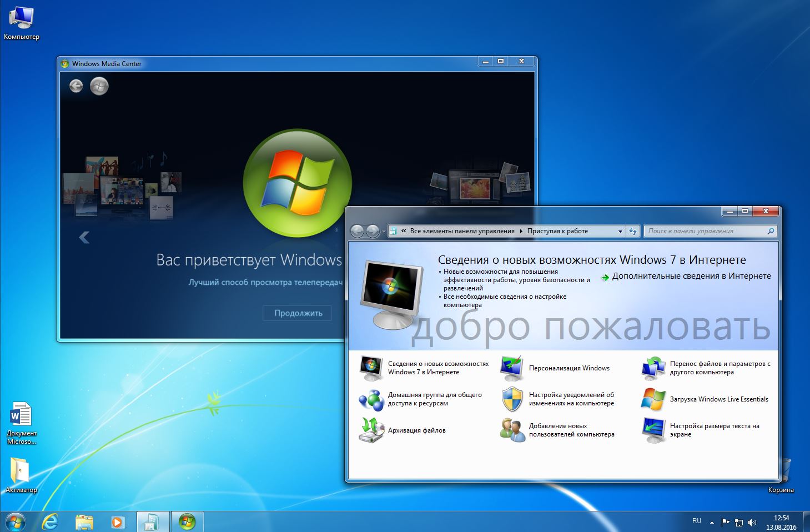Open the Компьютер desktop icon
Viewport: 810px width, 532px height.
21,23
